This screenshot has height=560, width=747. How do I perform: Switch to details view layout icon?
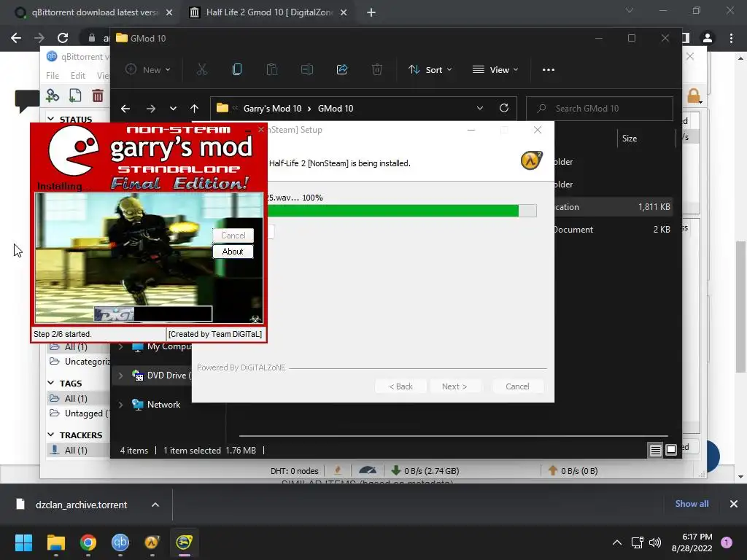[656, 450]
